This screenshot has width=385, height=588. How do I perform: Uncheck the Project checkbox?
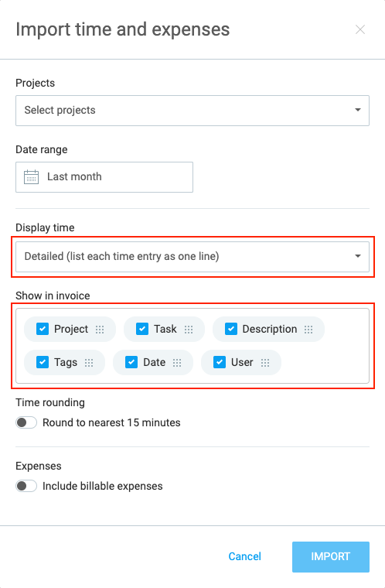coord(43,329)
